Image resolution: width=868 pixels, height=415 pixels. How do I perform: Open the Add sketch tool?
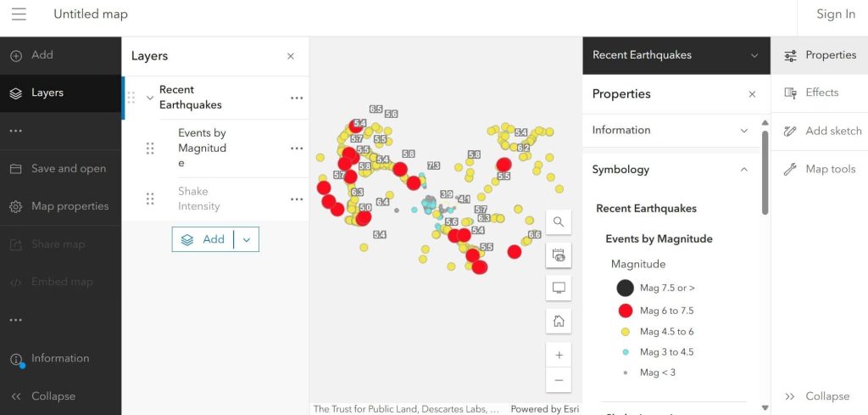point(820,131)
